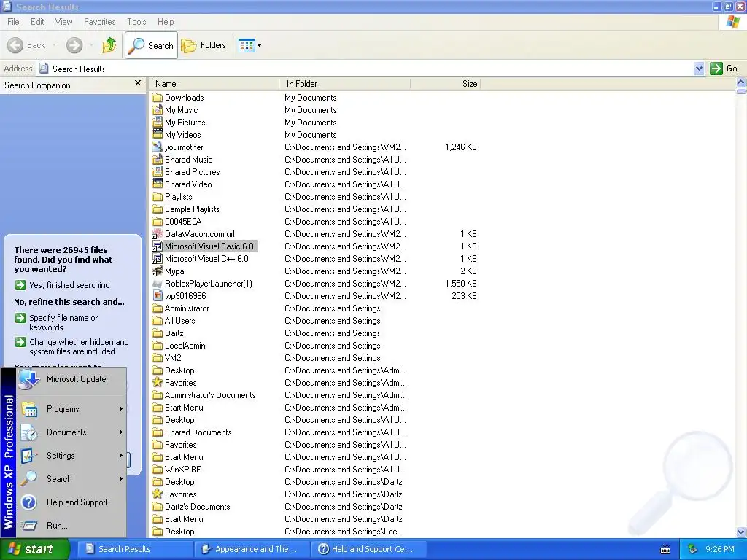
Task: Select the Shared Documents folder
Action: [198, 432]
